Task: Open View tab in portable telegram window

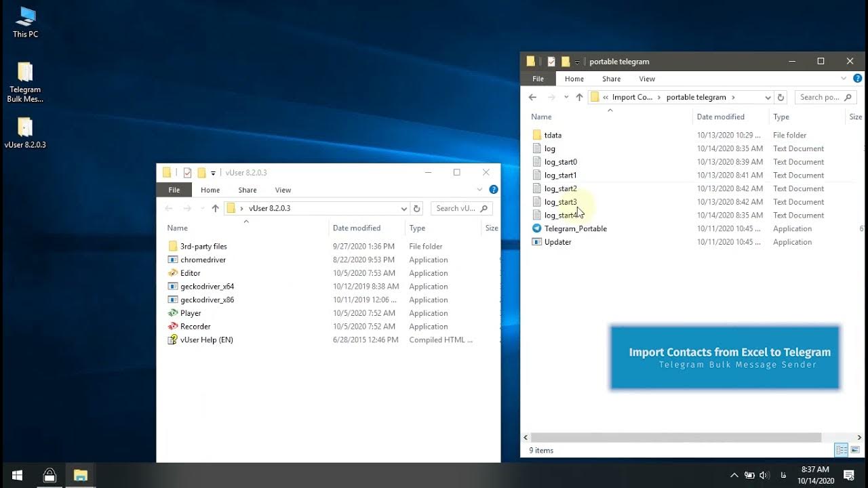Action: 647,79
